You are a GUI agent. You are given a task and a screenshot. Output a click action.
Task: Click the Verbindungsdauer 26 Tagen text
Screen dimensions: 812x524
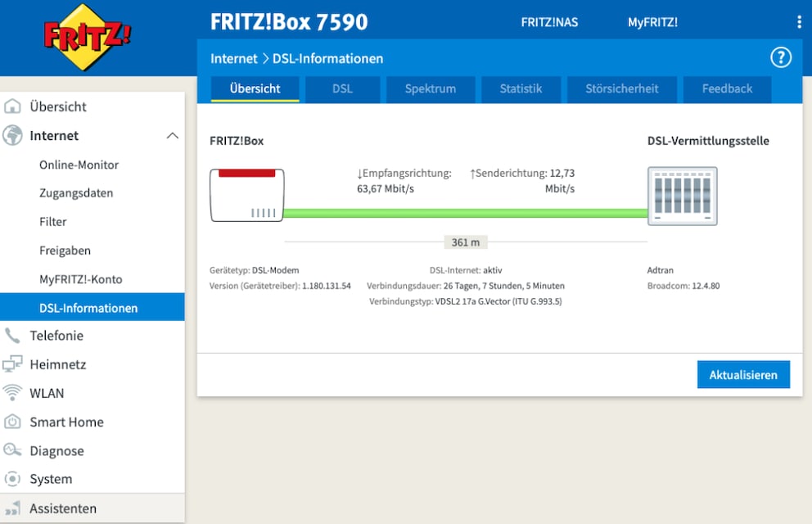466,286
